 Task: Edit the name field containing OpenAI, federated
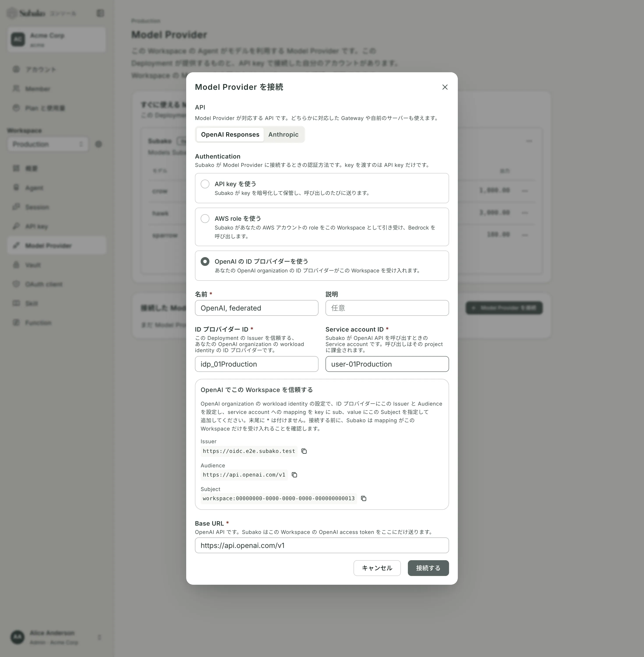[x=256, y=308]
